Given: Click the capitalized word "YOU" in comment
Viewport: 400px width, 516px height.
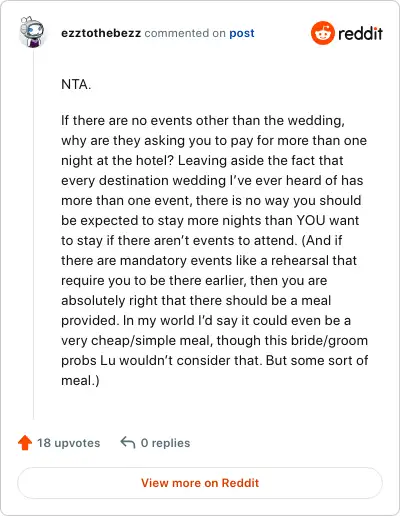Looking at the screenshot, I should [x=310, y=221].
